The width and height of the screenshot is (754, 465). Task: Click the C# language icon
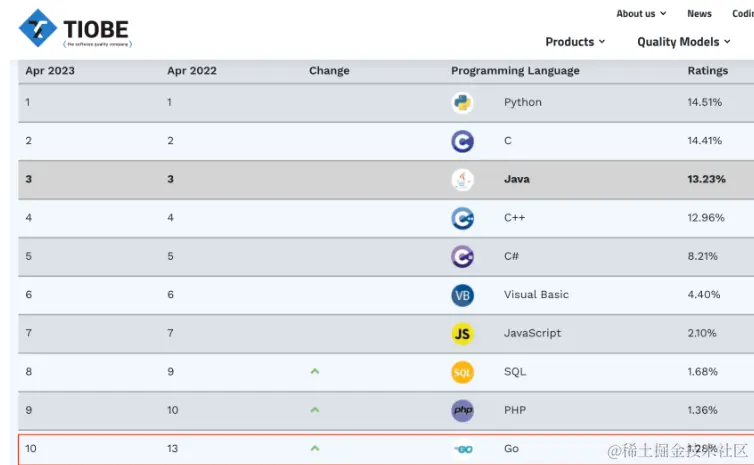(x=462, y=257)
